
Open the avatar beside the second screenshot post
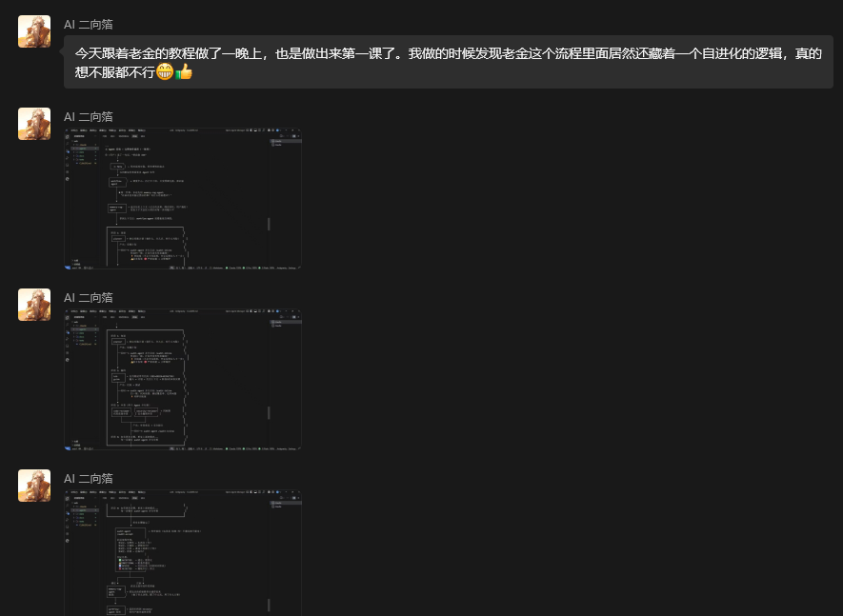pos(34,305)
